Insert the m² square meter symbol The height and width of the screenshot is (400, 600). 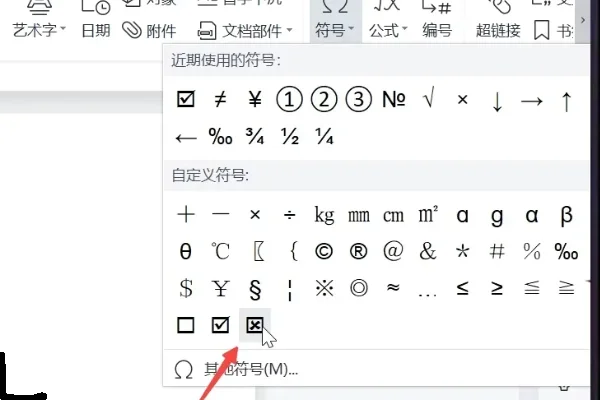coord(428,214)
